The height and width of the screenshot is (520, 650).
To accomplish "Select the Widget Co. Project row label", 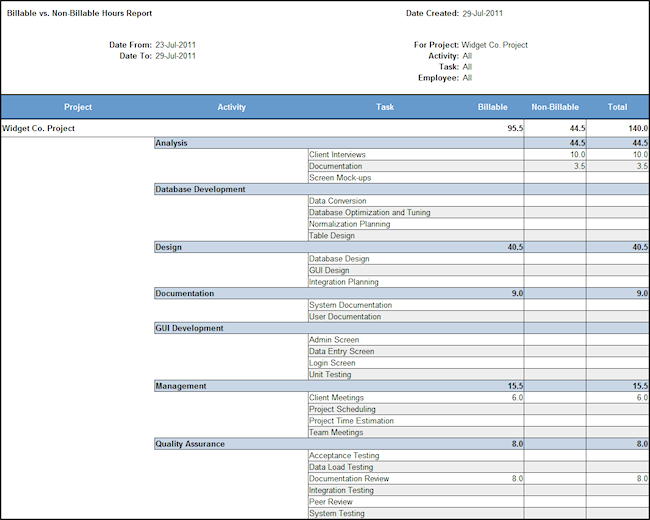I will (38, 128).
